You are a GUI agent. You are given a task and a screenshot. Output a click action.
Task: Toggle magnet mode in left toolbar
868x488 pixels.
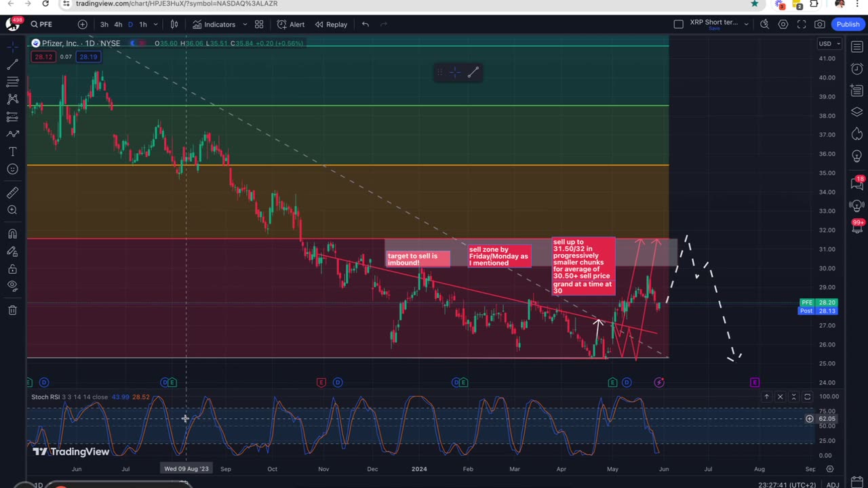pos(12,234)
